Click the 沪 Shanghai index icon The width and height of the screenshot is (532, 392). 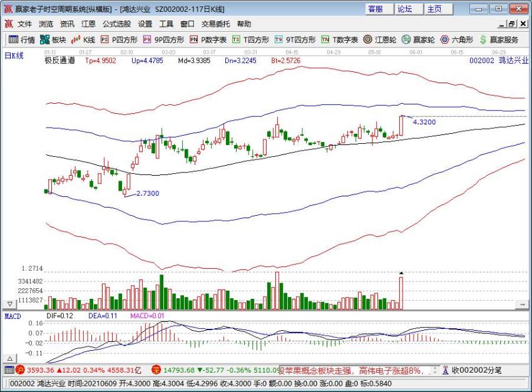tap(21, 370)
